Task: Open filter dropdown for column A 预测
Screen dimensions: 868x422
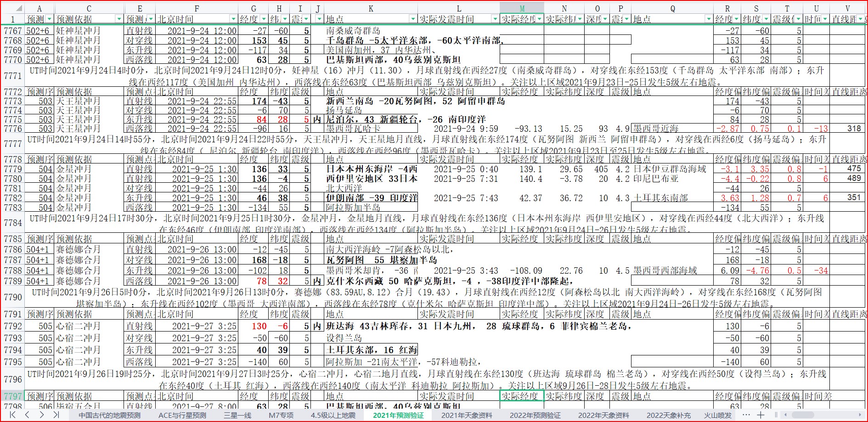Action: coord(49,19)
